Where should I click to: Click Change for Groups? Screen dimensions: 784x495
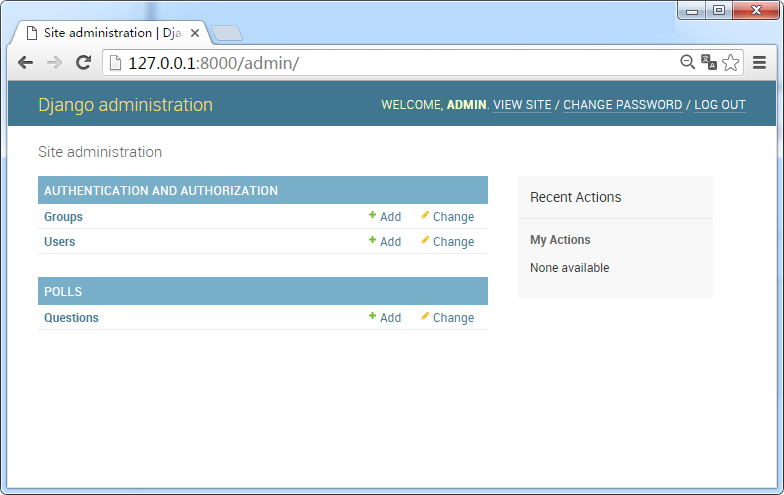pos(448,216)
